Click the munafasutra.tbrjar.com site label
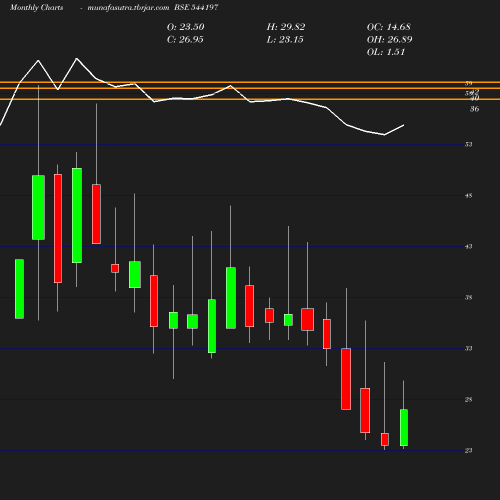The height and width of the screenshot is (500, 500). point(128,7)
